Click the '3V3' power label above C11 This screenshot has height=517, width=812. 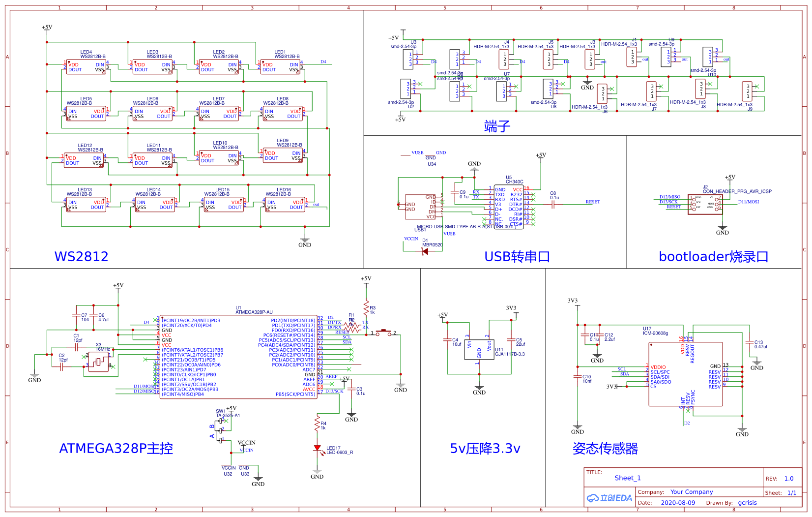coord(573,301)
